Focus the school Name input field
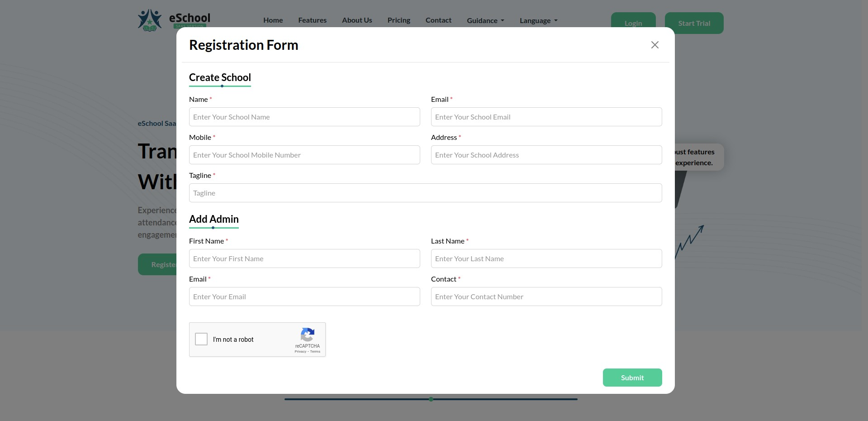868x421 pixels. click(x=304, y=117)
